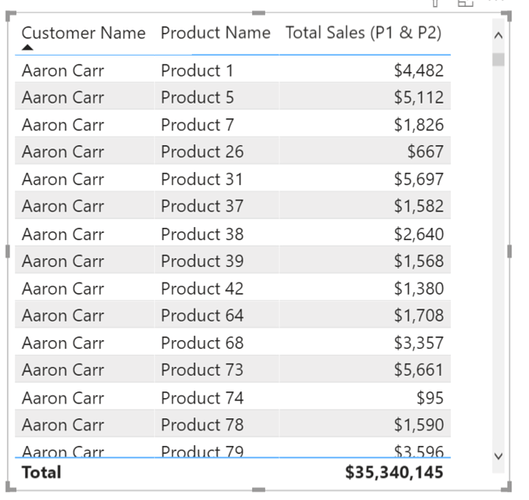Screen dimensions: 529x500
Task: Click the right-edge middle resize handle
Action: (x=509, y=251)
